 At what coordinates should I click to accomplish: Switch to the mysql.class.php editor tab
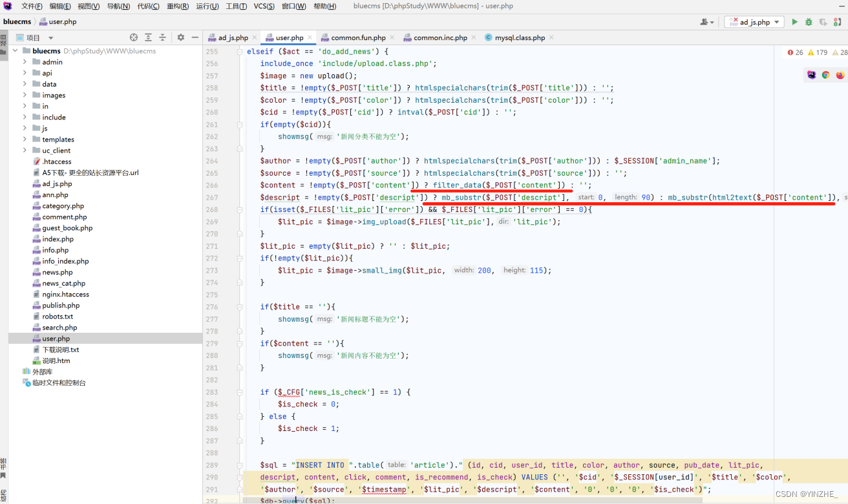click(x=520, y=38)
